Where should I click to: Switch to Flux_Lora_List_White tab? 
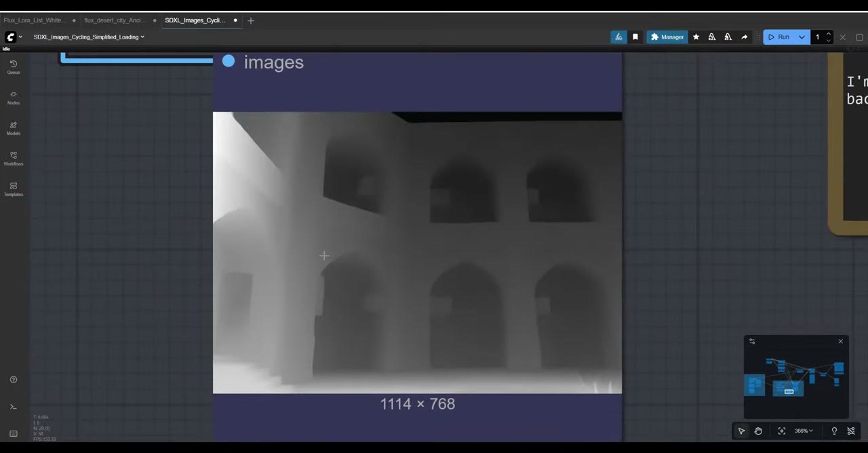point(35,20)
